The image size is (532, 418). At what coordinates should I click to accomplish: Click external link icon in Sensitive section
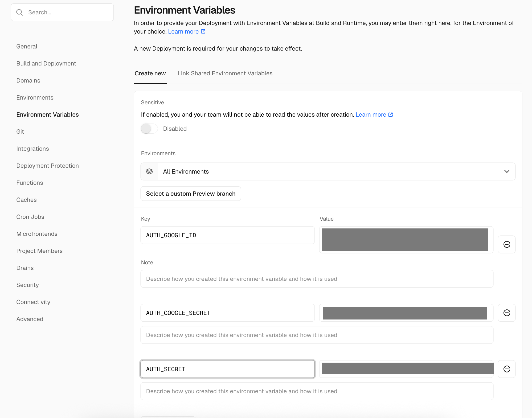click(x=391, y=114)
